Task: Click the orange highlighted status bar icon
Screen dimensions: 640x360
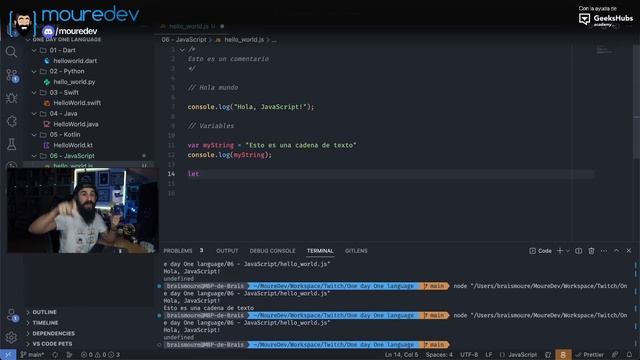Action: click(563, 355)
